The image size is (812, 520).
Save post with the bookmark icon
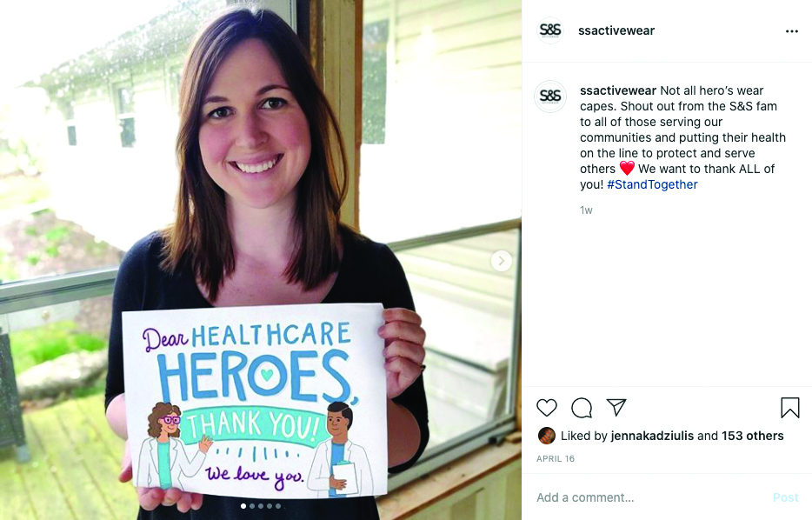click(789, 408)
